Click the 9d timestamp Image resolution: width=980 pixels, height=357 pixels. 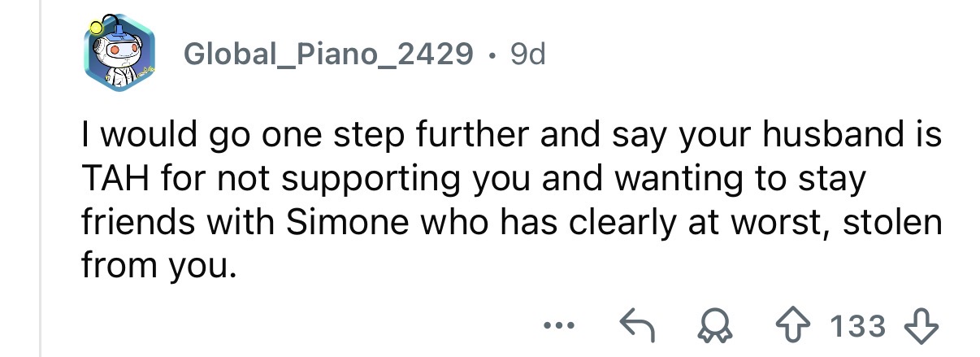pyautogui.click(x=527, y=54)
